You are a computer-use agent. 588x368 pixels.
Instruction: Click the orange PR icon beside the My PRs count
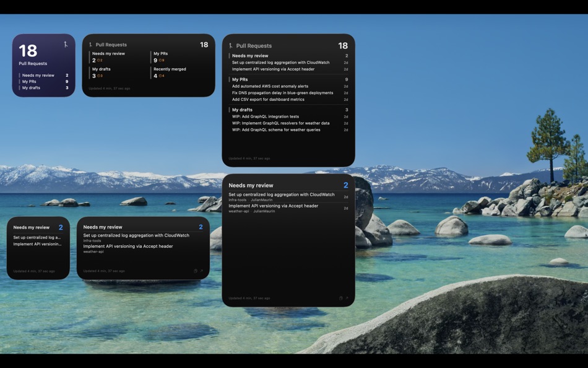[x=160, y=60]
